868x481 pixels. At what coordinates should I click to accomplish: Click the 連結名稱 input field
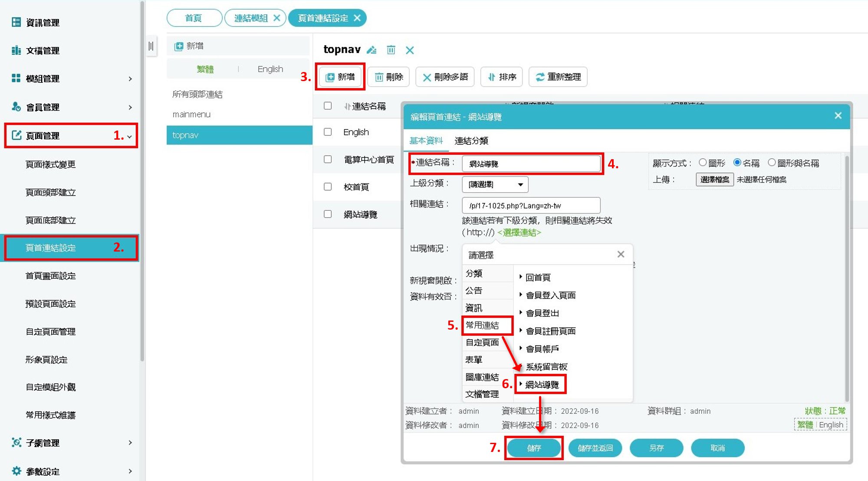(x=531, y=164)
